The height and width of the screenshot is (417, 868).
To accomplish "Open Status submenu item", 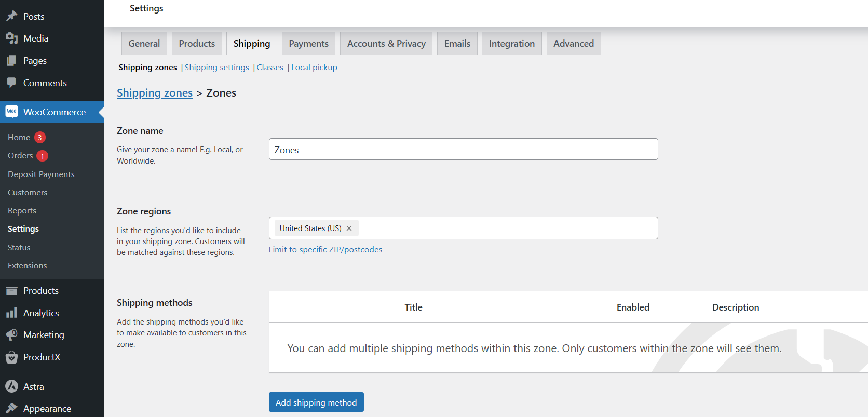I will pos(19,247).
